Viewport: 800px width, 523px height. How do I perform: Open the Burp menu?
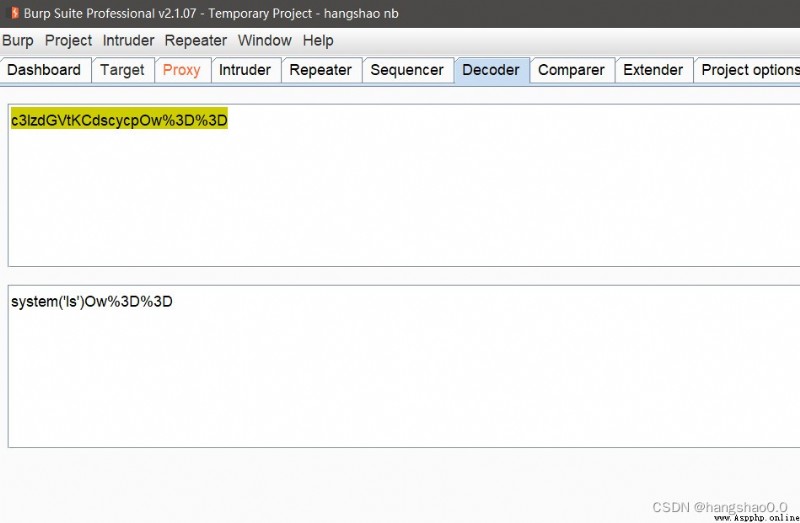pyautogui.click(x=18, y=40)
